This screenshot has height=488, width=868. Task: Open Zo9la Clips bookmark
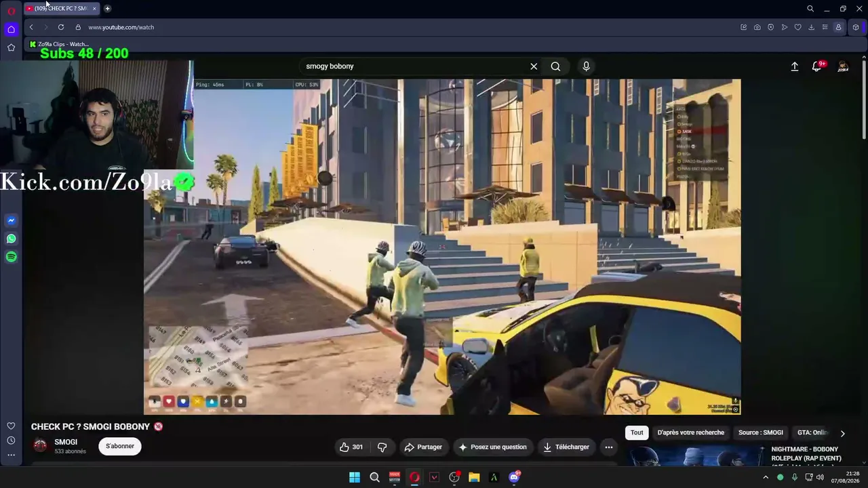pyautogui.click(x=59, y=44)
